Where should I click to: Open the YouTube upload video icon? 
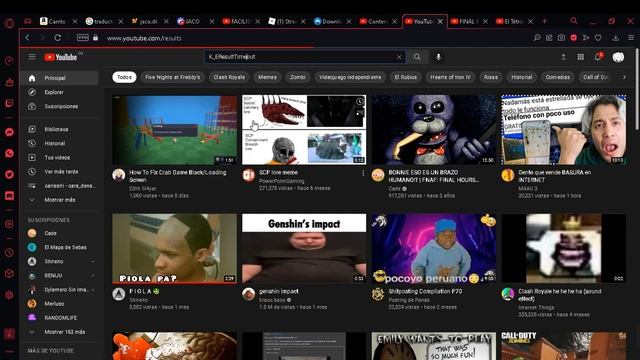[x=563, y=57]
